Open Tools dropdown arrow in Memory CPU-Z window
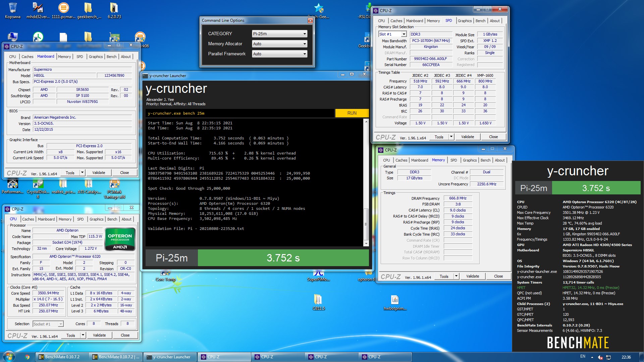The height and width of the screenshot is (362, 644). (456, 276)
